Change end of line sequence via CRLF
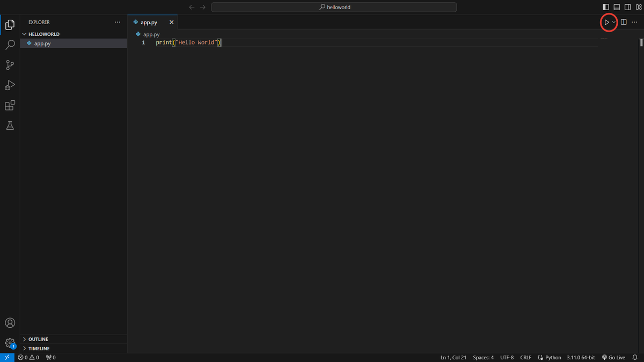The image size is (644, 362). tap(525, 357)
